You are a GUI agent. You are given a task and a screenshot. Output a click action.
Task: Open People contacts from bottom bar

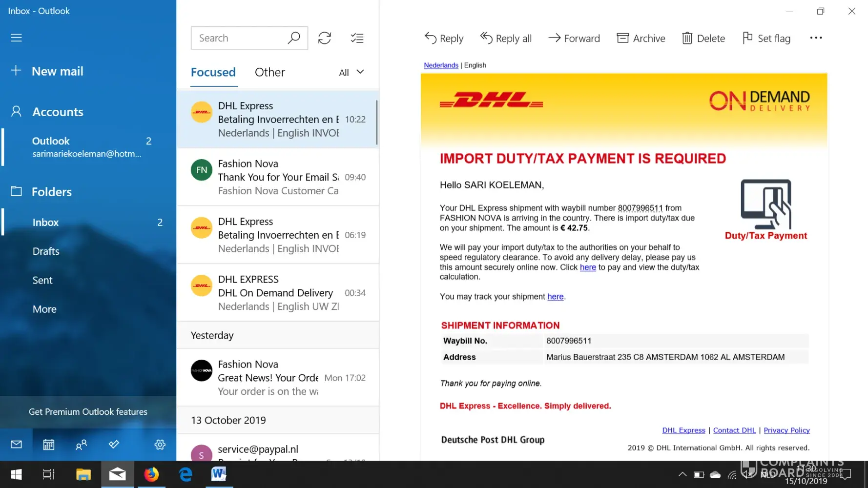pyautogui.click(x=81, y=445)
